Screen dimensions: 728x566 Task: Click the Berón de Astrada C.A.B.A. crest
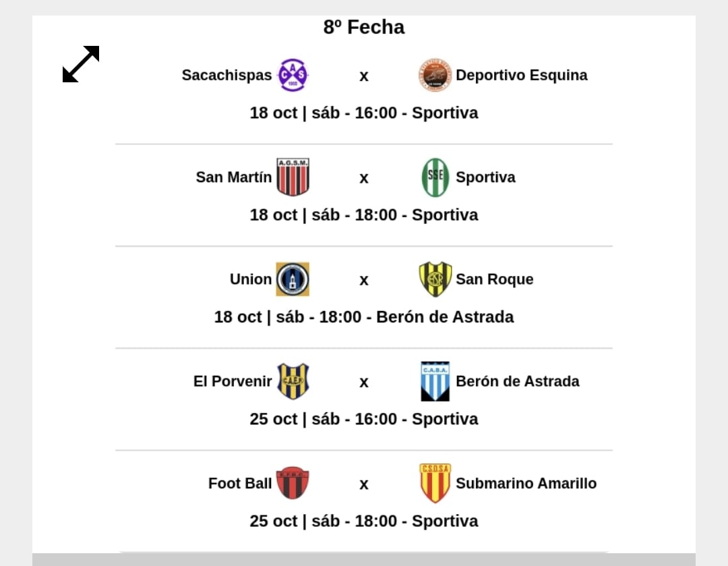435,381
